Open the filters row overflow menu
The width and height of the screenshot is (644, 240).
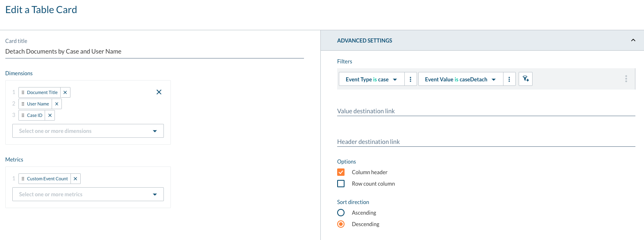626,79
